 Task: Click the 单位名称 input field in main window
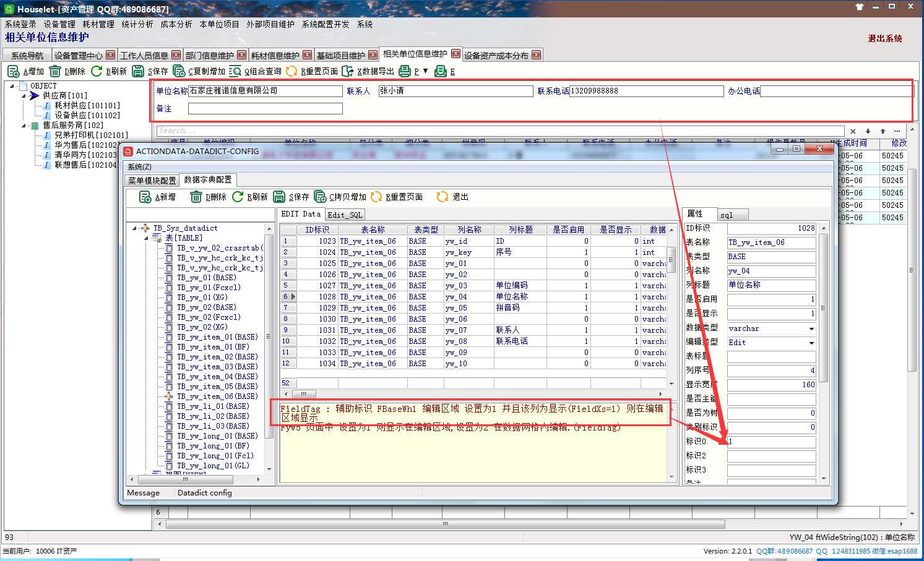265,91
